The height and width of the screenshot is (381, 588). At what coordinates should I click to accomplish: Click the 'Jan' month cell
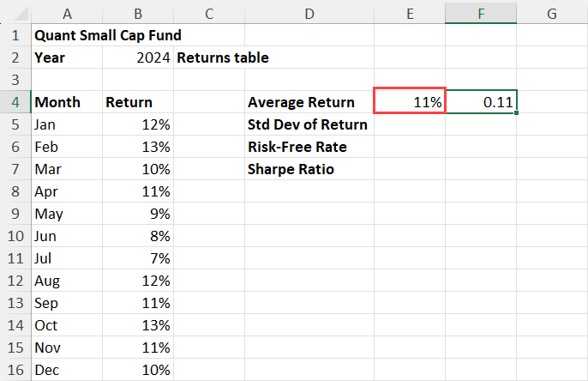(x=67, y=124)
